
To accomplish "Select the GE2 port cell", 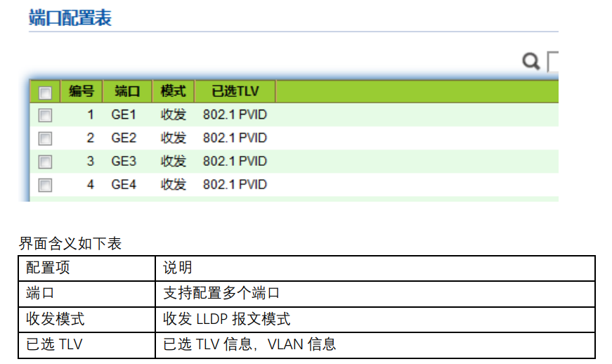I will (x=124, y=138).
